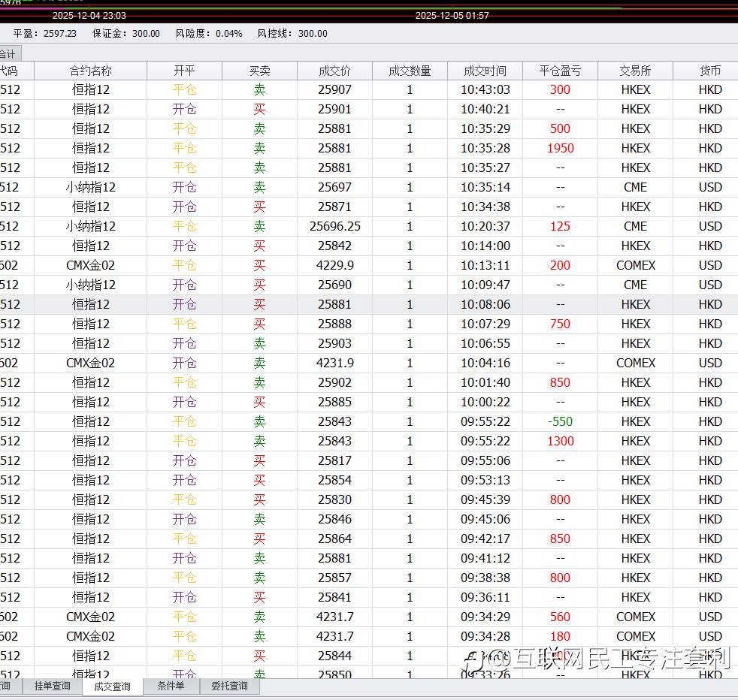Viewport: 738px width, 700px height.
Task: Sort by 合约名称 column header
Action: coord(90,71)
